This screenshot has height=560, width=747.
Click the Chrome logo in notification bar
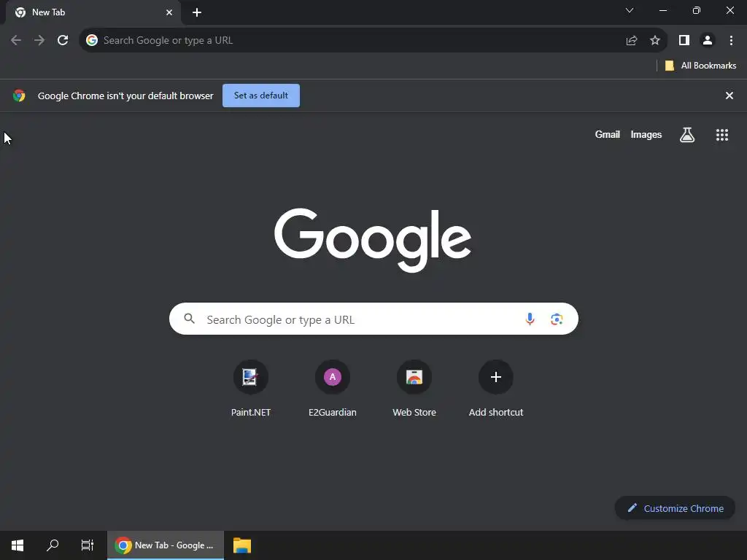tap(19, 96)
